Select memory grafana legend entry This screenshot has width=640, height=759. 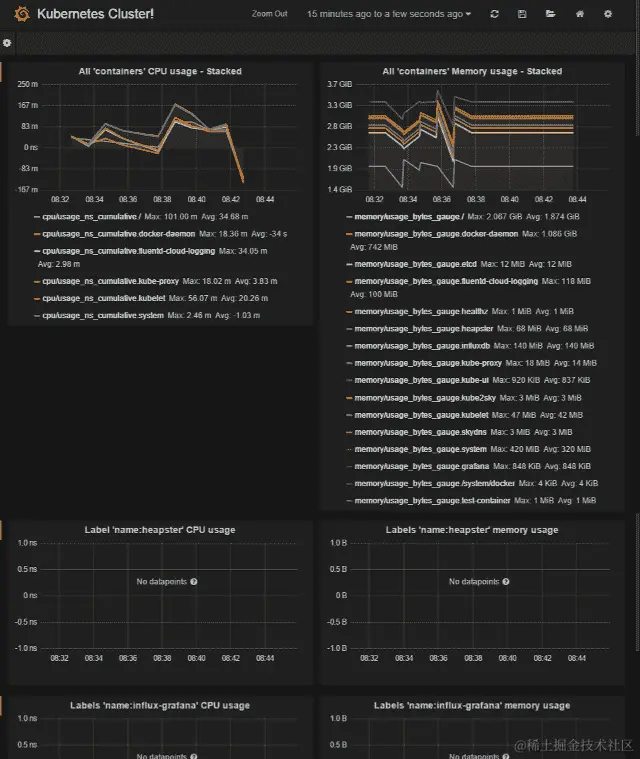(422, 466)
